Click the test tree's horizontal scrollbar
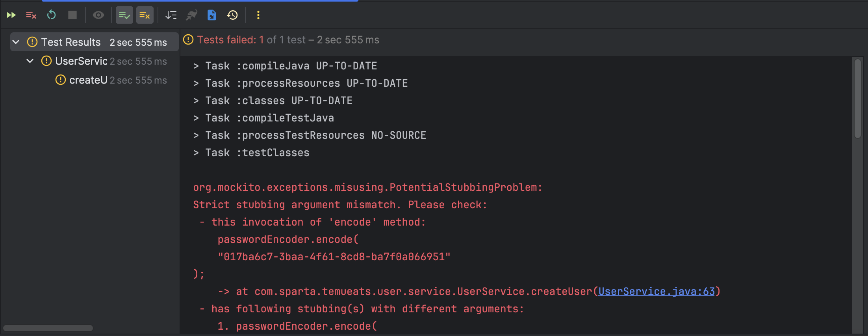 click(48, 328)
